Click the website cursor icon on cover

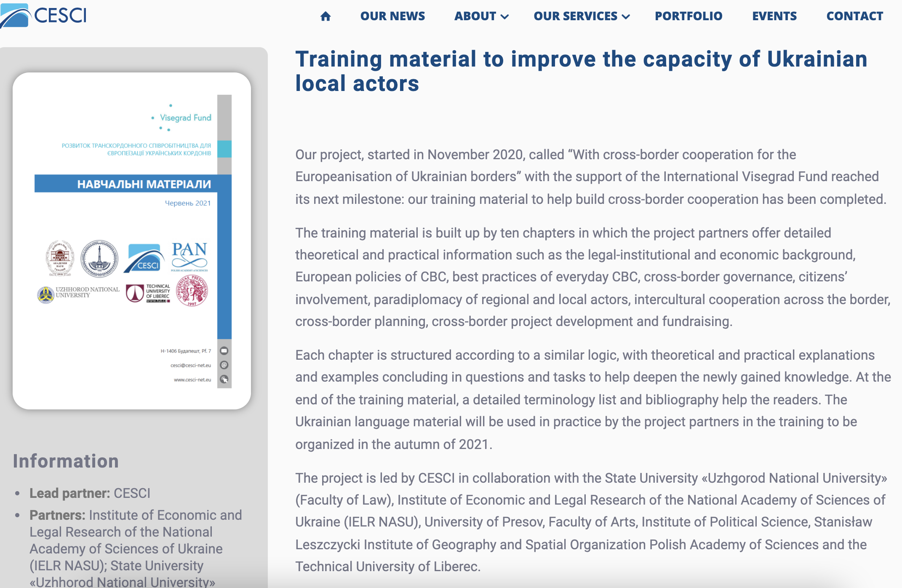click(x=224, y=379)
